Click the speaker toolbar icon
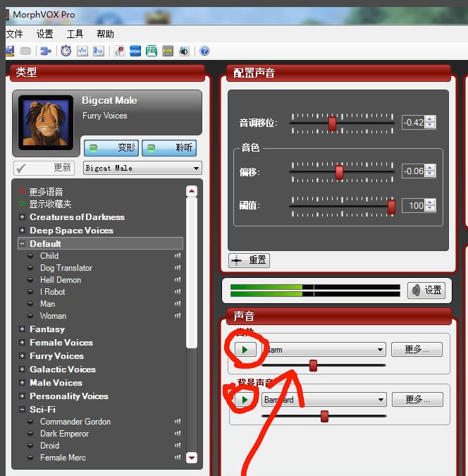Screen dimensions: 468x476 pos(184,51)
